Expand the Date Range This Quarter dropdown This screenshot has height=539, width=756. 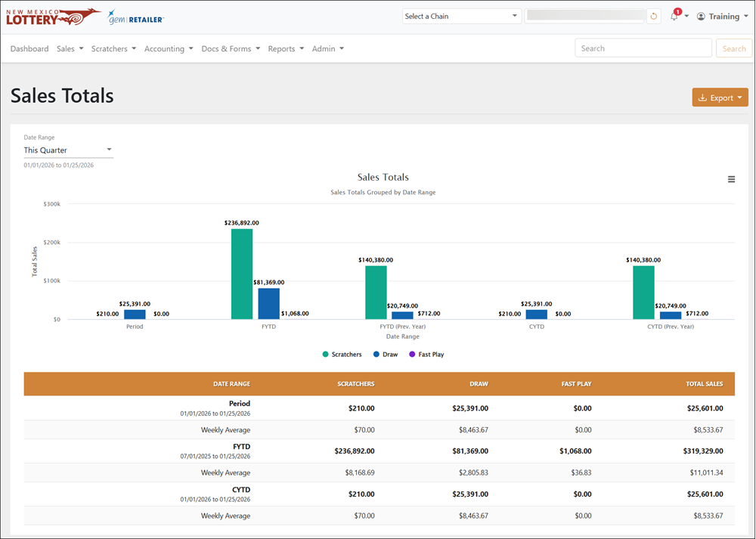(69, 150)
